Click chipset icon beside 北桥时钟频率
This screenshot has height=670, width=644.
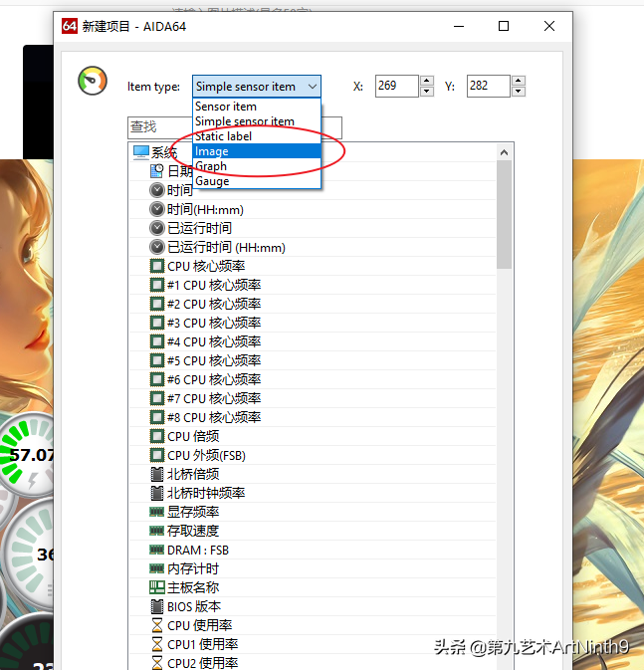[x=157, y=493]
